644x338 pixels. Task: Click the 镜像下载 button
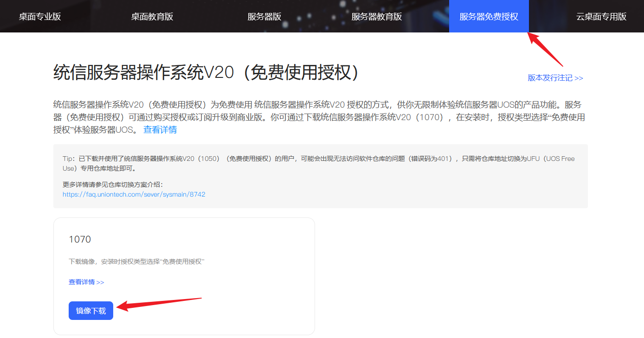tap(91, 311)
